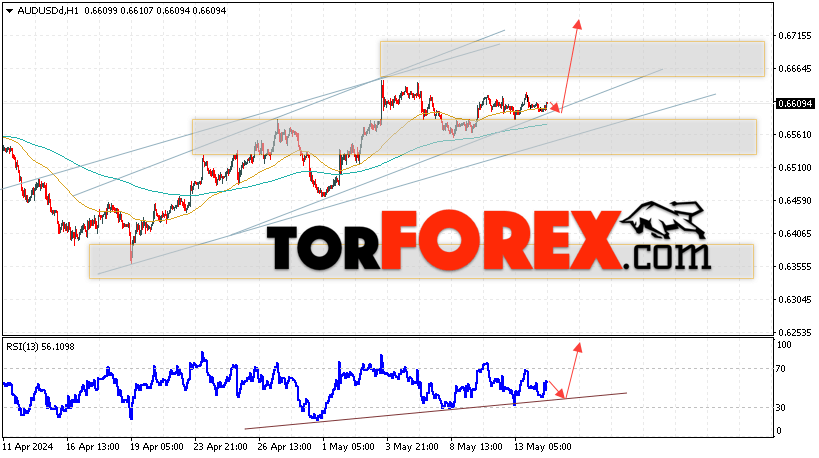This screenshot has height=458, width=819.
Task: Click the 0.66645 price axis label
Action: pos(795,69)
